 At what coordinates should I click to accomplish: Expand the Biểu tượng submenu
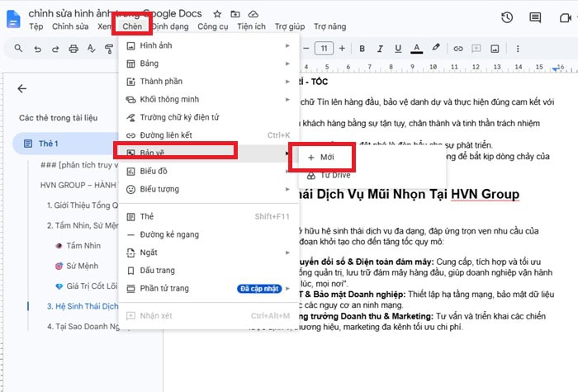(x=208, y=189)
